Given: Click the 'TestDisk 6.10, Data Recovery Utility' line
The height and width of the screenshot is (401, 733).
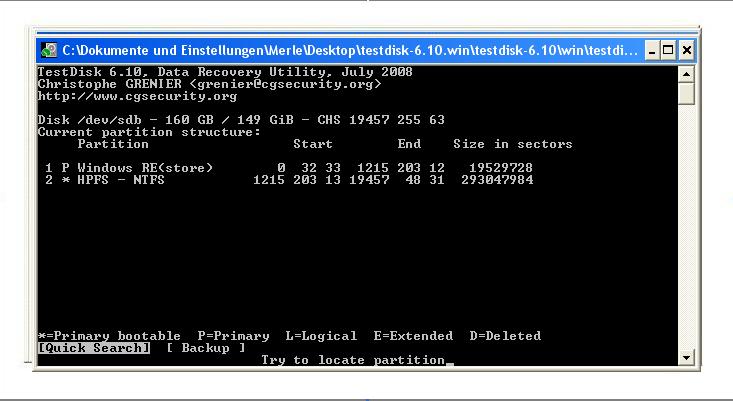Looking at the screenshot, I should point(225,72).
